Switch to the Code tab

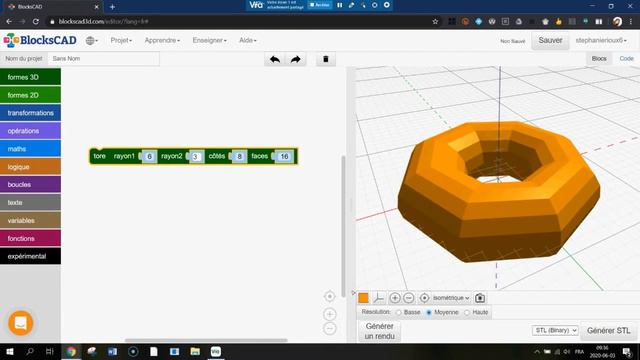coord(626,59)
